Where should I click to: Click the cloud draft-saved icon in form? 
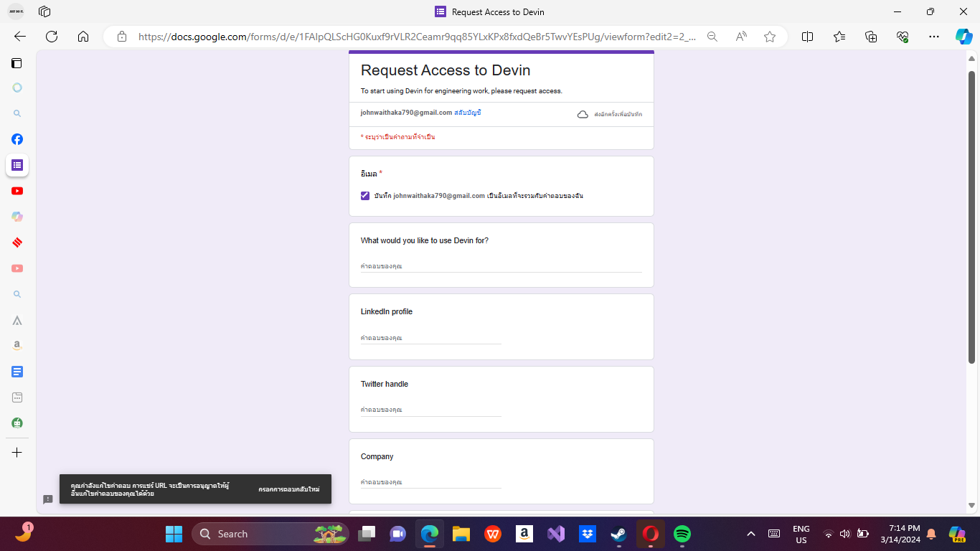point(583,114)
